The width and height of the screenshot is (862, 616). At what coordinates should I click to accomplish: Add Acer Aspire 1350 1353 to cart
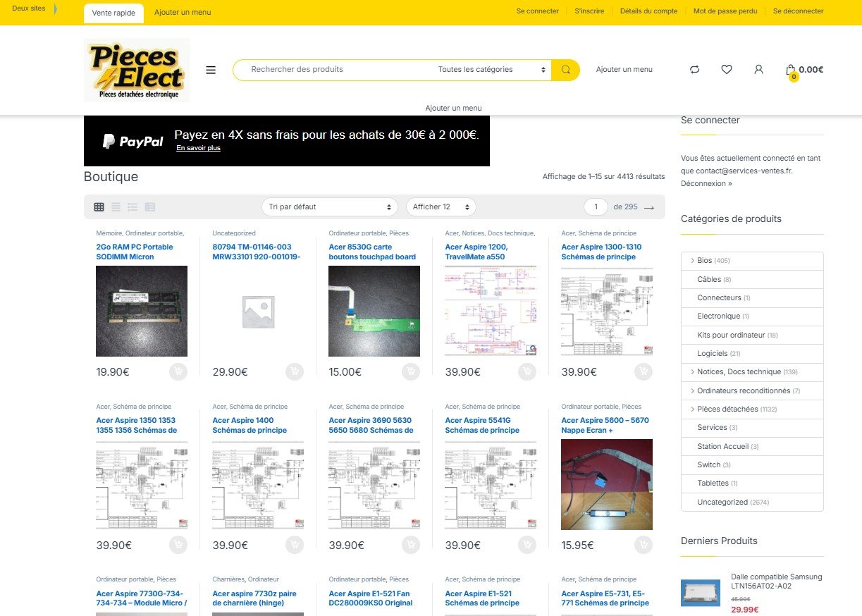178,545
